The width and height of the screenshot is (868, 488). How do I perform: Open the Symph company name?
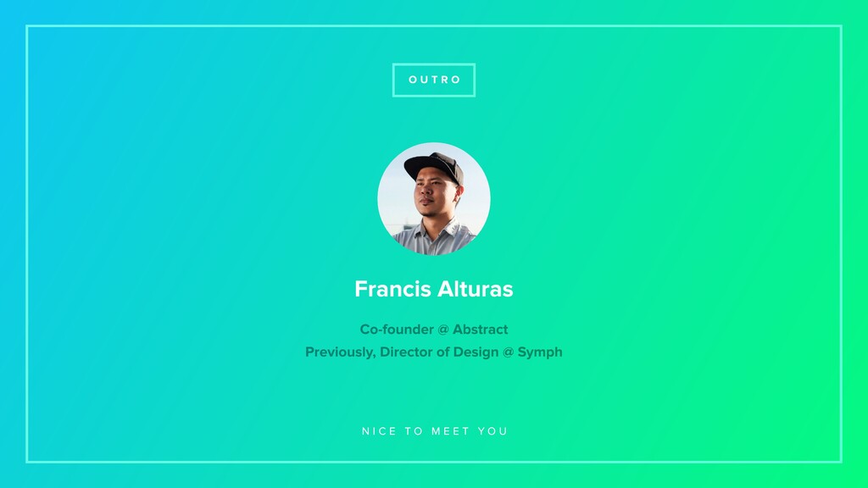(x=540, y=352)
